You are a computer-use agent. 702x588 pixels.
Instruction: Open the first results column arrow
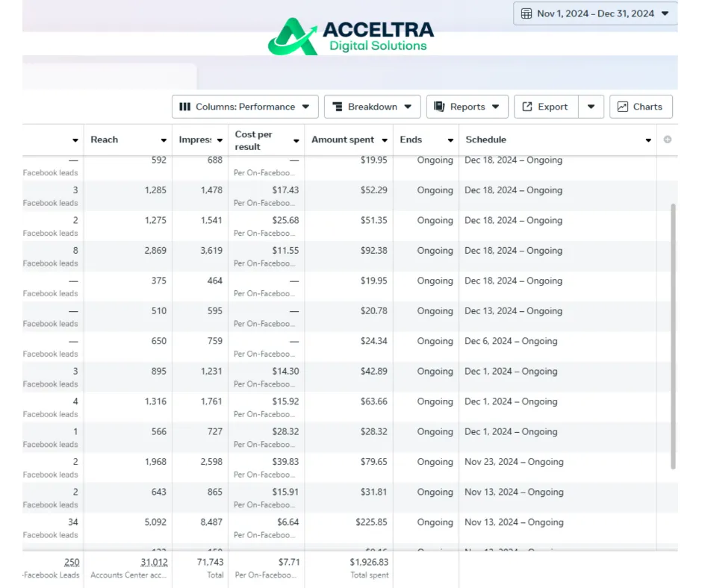(75, 140)
